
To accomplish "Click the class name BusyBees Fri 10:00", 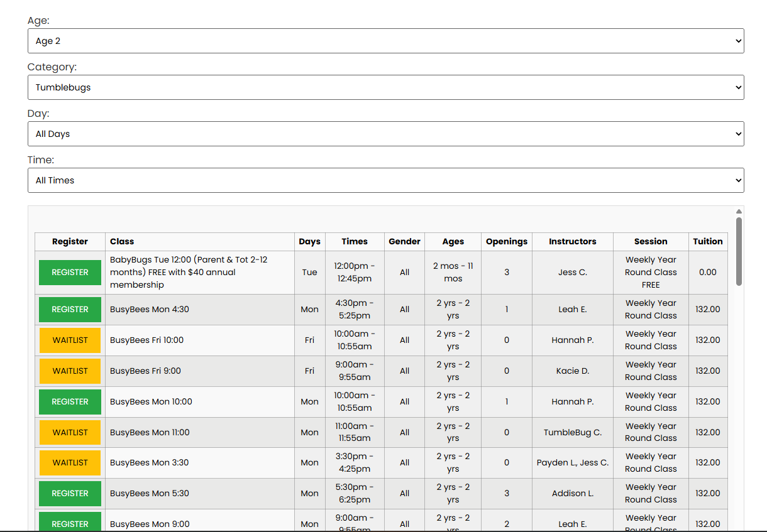I will 146,340.
